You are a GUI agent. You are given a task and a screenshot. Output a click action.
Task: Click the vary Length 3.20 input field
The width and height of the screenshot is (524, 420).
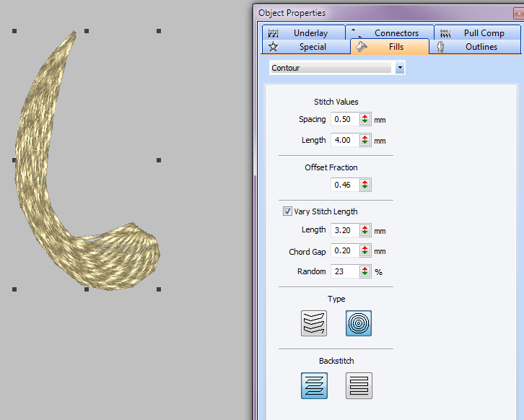[344, 230]
